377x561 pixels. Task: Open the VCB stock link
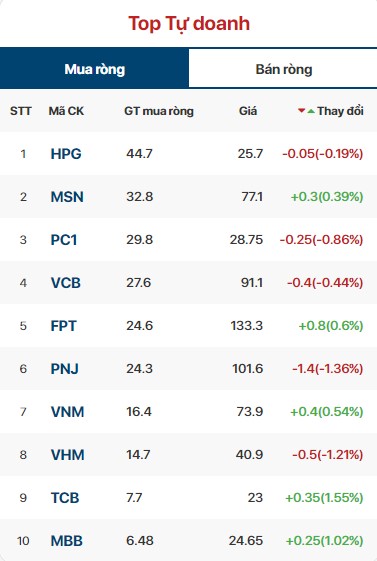point(65,283)
